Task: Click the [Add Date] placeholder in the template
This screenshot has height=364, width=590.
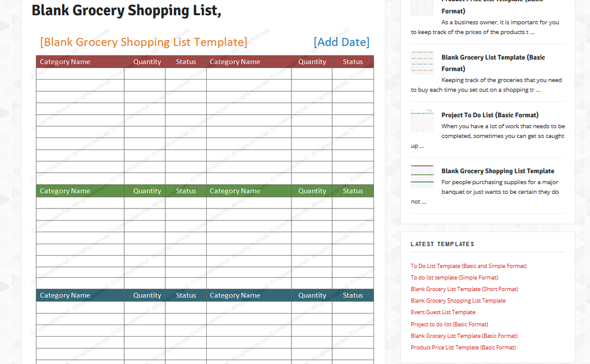Action: click(341, 42)
